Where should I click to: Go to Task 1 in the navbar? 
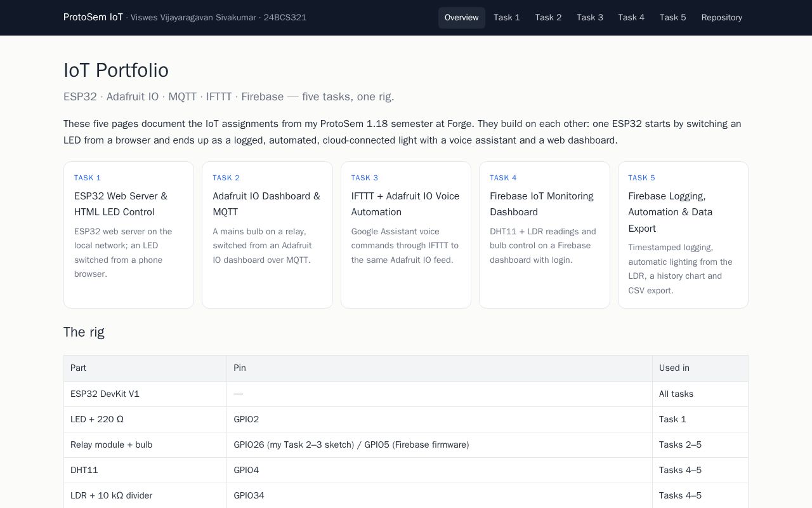click(x=507, y=18)
